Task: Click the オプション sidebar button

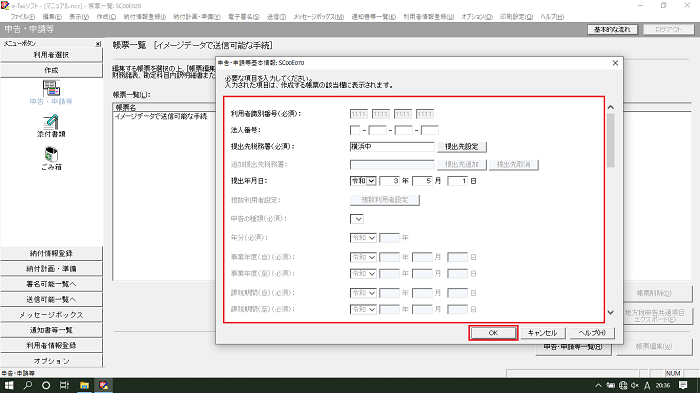Action: (51, 361)
